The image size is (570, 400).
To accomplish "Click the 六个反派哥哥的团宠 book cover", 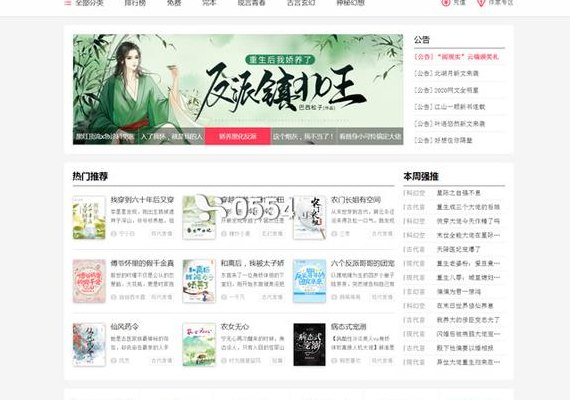I will click(x=309, y=281).
